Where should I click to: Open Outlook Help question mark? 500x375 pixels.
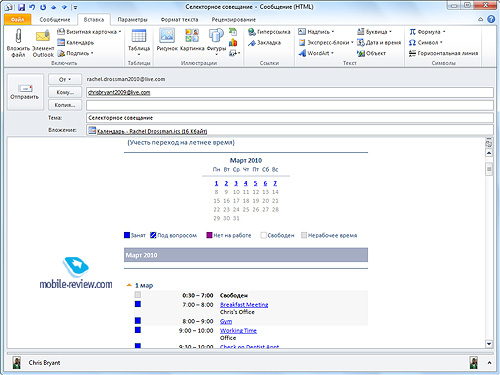pos(491,19)
